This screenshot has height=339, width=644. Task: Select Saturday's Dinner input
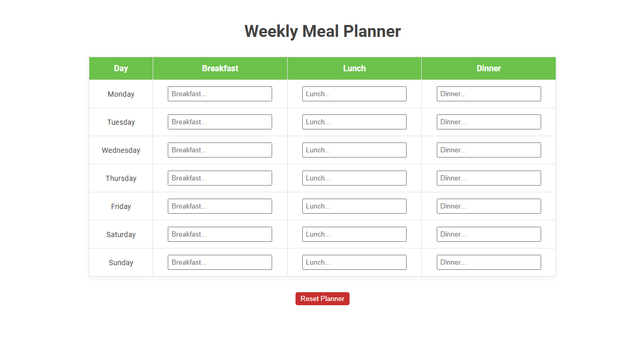pos(489,234)
